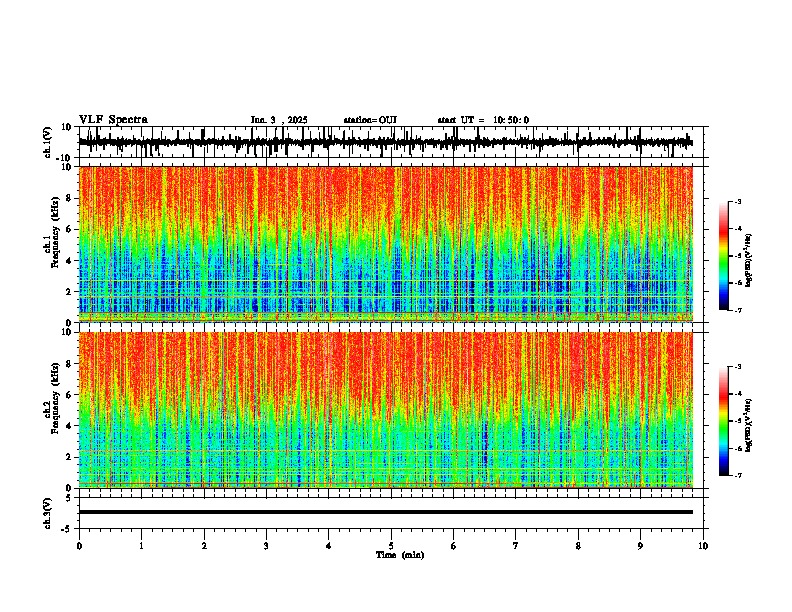Click time axis tick label "10"
This screenshot has height=612, width=792.
point(703,546)
